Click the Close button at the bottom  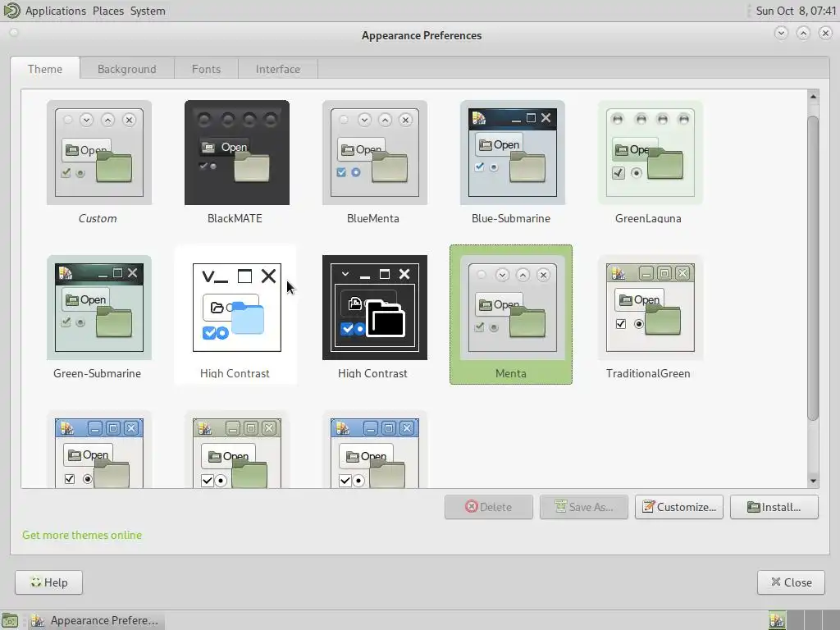pyautogui.click(x=791, y=582)
